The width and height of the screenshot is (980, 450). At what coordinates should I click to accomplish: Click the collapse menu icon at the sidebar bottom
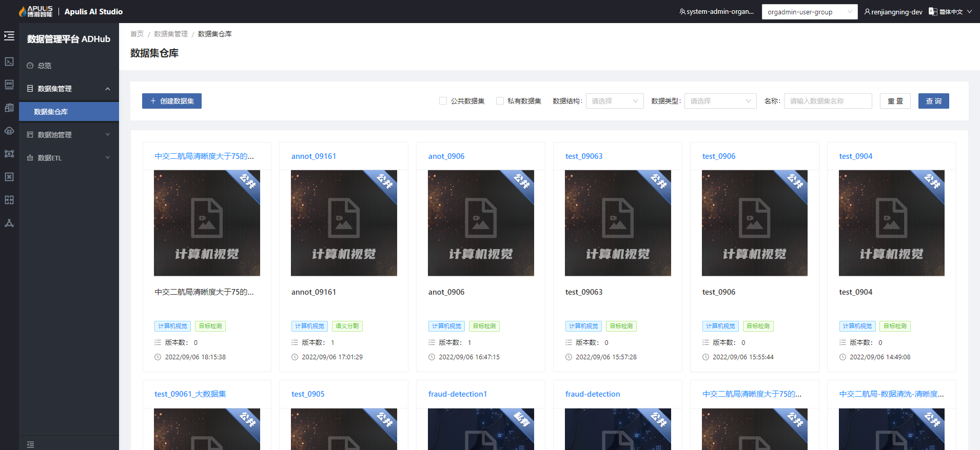[30, 444]
